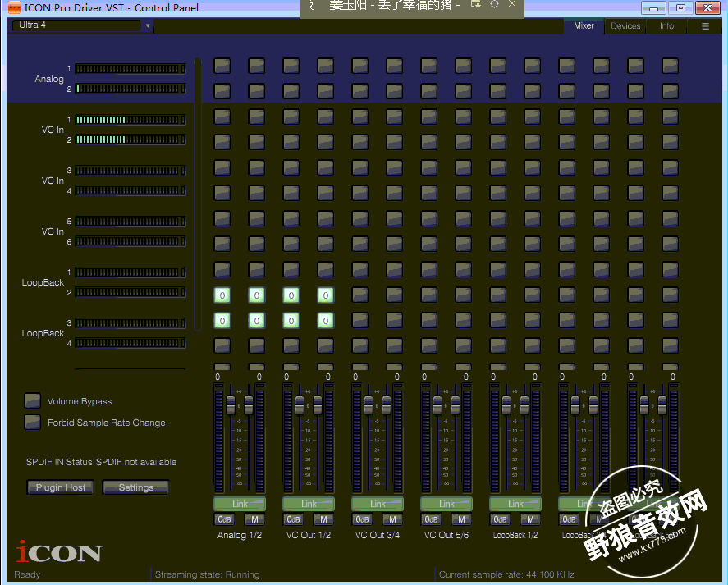This screenshot has width=728, height=585.
Task: Open the Plugin Host
Action: tap(61, 487)
